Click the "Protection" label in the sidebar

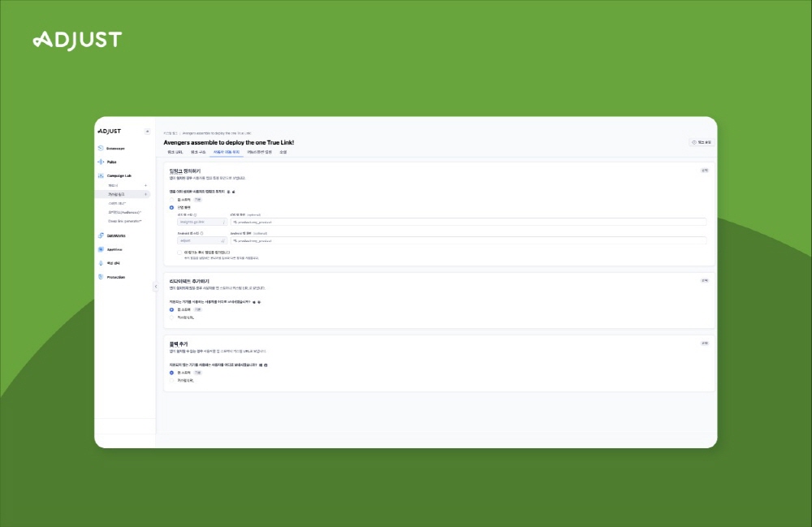pos(116,277)
